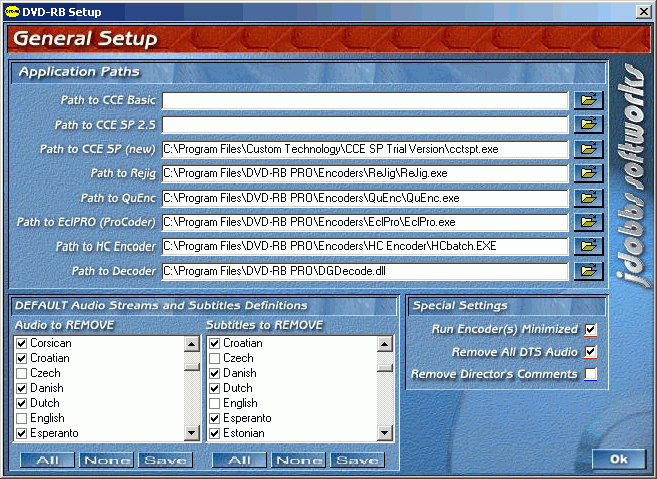Viewport: 657px width, 479px height.
Task: Confirm setup with the Ok button
Action: (619, 459)
